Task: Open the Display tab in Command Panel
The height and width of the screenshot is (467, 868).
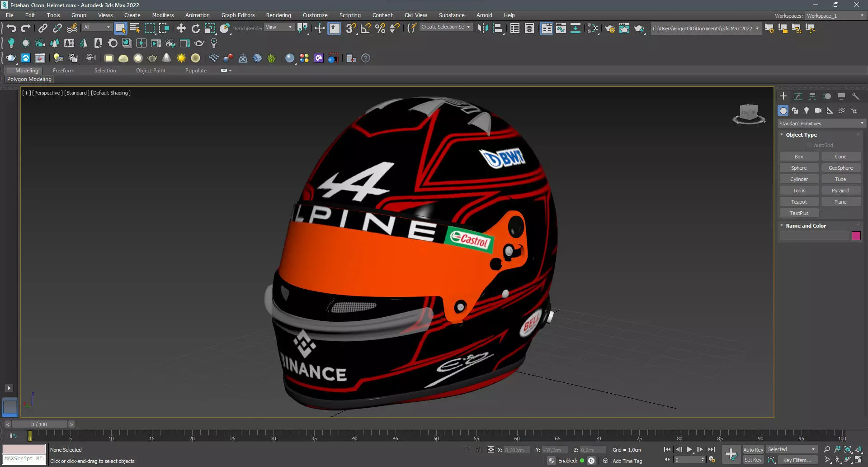Action: 841,96
